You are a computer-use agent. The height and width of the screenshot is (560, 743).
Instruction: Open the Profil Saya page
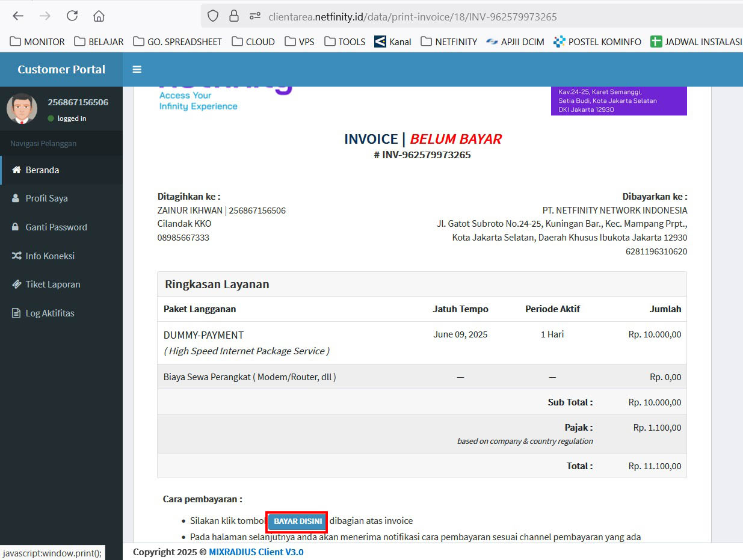(46, 198)
